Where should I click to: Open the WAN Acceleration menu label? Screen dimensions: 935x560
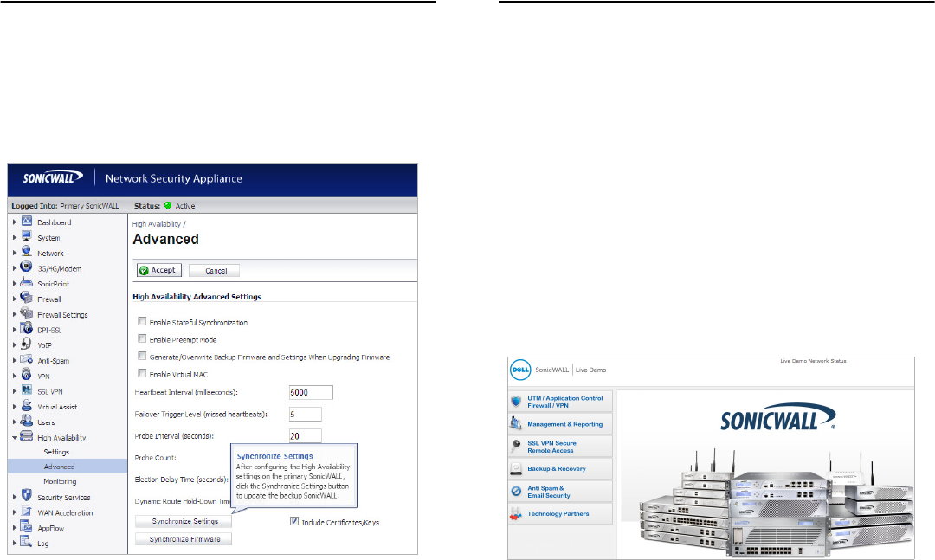coord(65,513)
